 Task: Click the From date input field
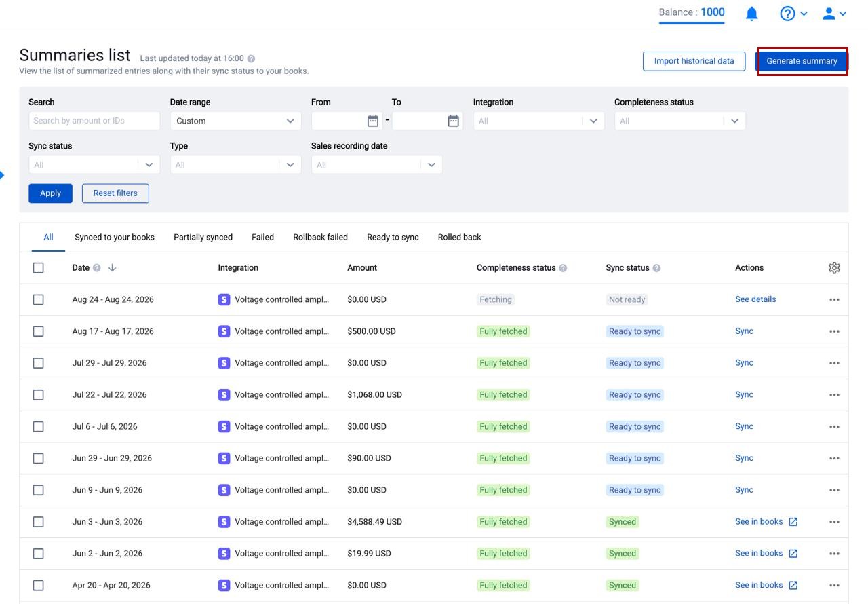(x=346, y=121)
